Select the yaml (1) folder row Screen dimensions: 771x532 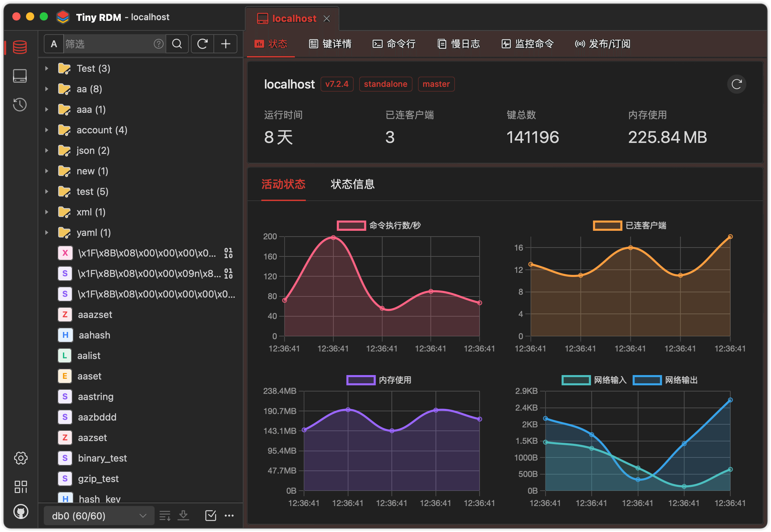(141, 232)
